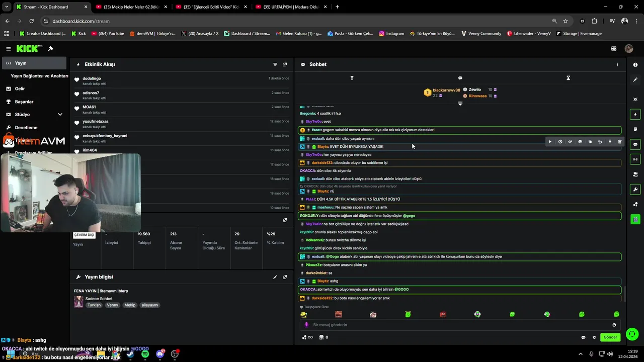
Task: Click the Venny tag
Action: click(113, 305)
